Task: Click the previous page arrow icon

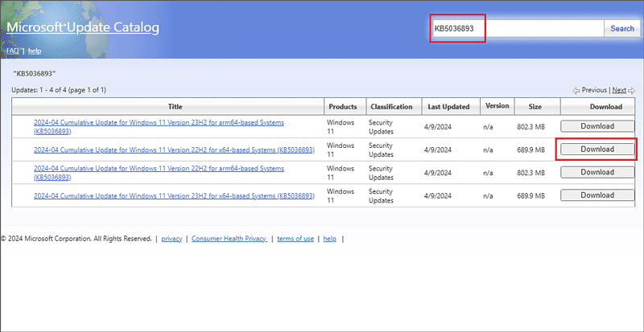Action: 576,90
